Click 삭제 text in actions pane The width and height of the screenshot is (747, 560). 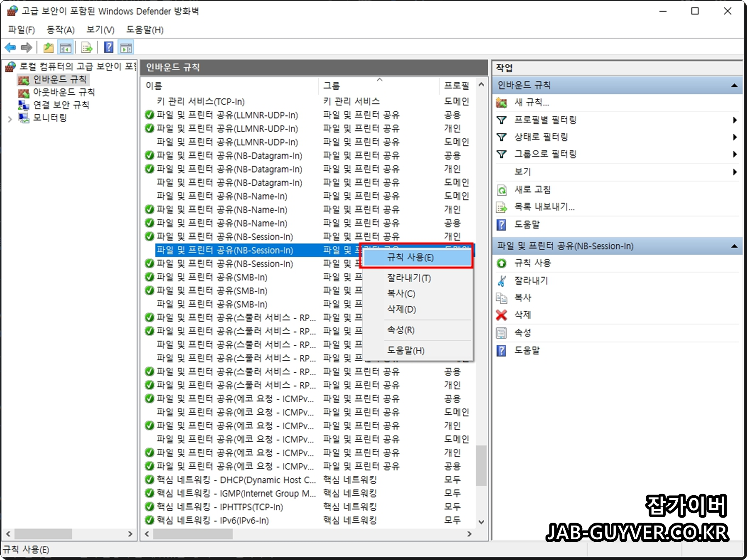(522, 315)
